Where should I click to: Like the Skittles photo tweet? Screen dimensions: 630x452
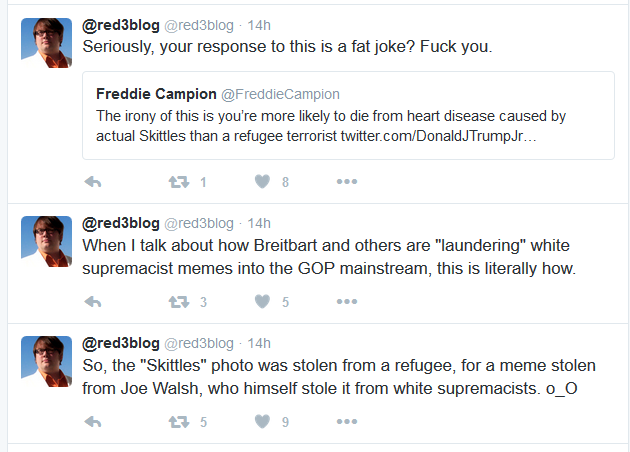pos(262,421)
